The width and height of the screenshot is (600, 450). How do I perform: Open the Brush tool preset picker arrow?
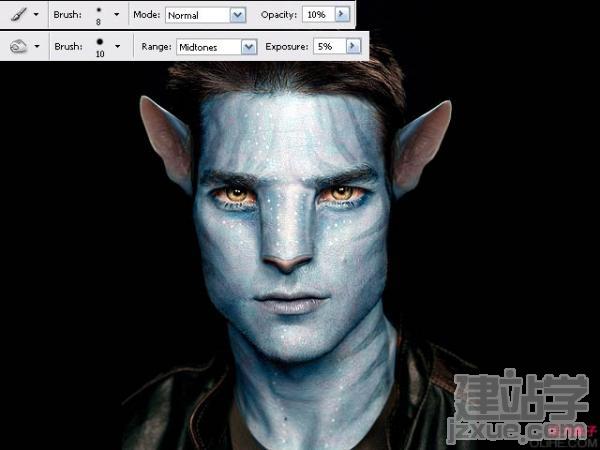click(x=36, y=15)
